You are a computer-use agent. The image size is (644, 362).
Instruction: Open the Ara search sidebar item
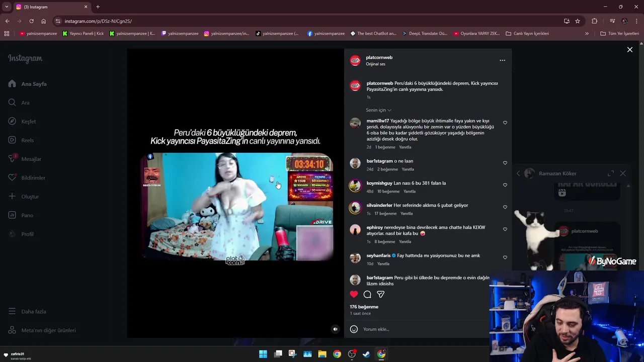(19, 103)
